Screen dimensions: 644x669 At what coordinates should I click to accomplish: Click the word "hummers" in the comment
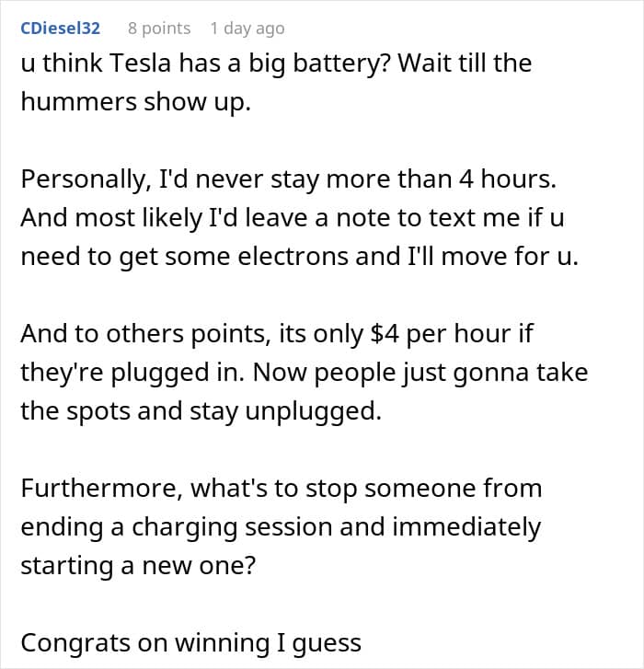pos(78,102)
